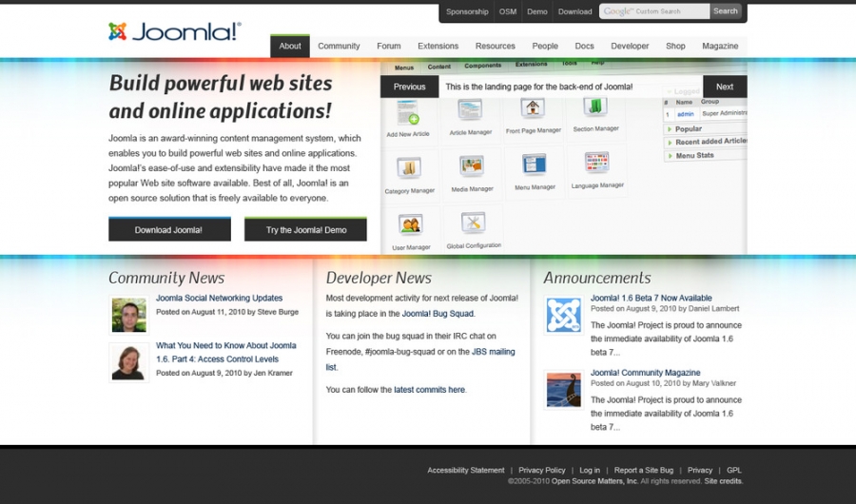856x504 pixels.
Task: Open the Category Manager icon
Action: tap(409, 168)
